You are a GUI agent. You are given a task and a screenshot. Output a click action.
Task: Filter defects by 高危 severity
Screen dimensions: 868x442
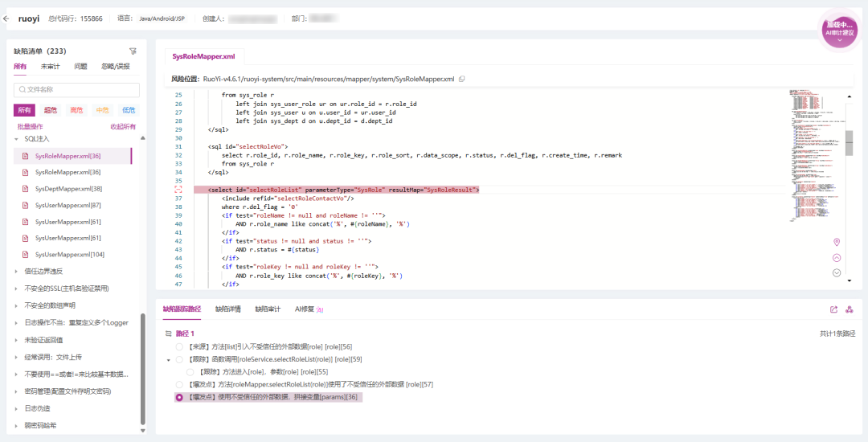click(x=76, y=110)
